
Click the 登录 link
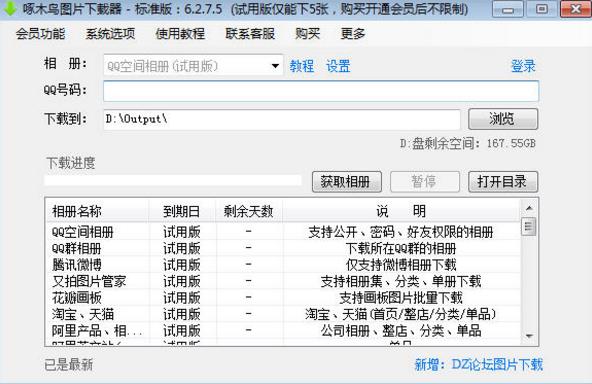[523, 66]
